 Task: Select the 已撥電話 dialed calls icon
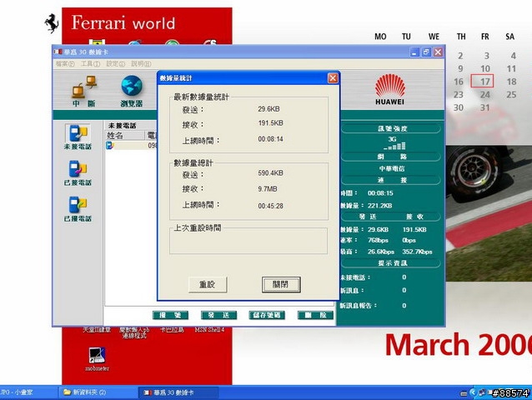(78, 209)
